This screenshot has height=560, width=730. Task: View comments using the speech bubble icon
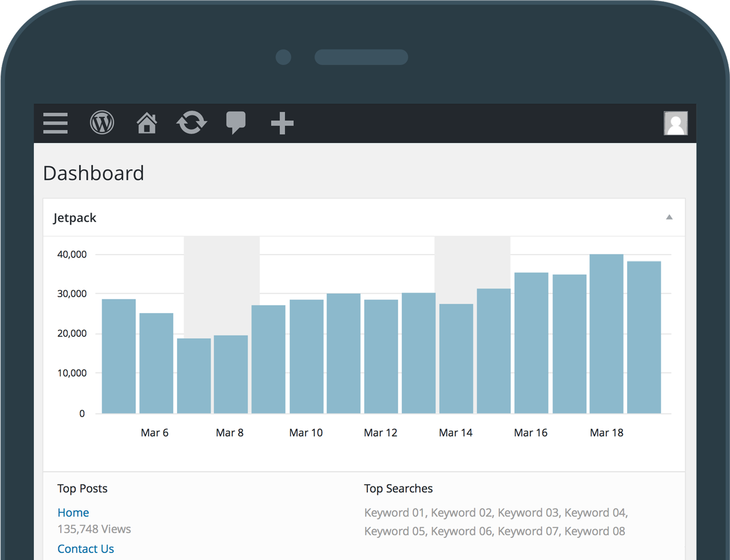pyautogui.click(x=236, y=123)
